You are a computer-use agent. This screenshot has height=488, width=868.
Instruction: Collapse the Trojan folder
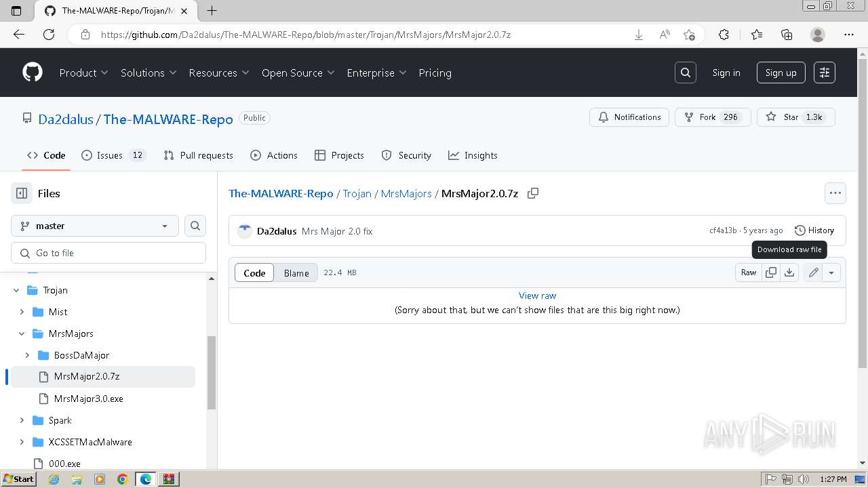(x=16, y=290)
